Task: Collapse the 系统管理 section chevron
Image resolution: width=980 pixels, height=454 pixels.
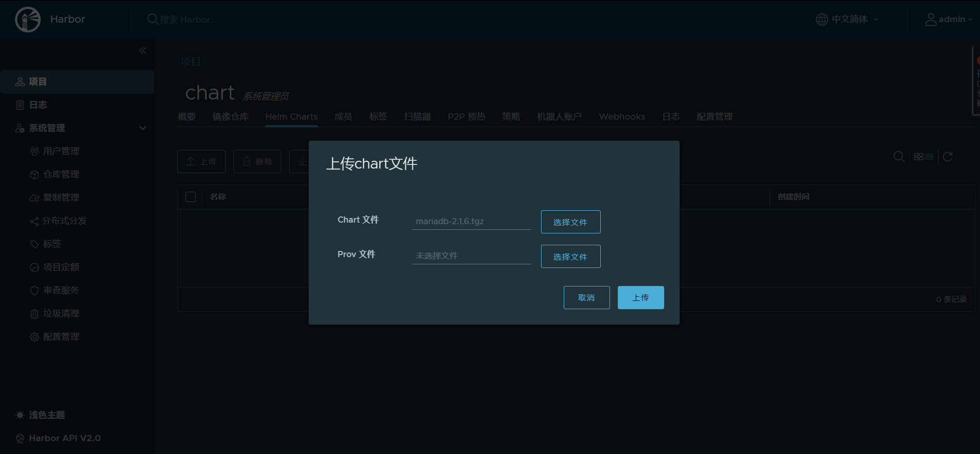Action: [x=143, y=128]
